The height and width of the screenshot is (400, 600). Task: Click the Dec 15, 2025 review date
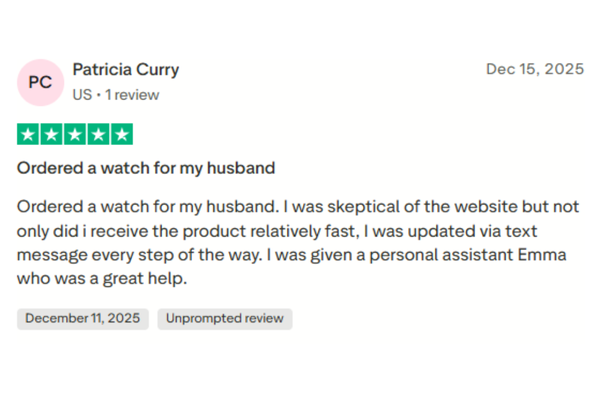coord(534,70)
